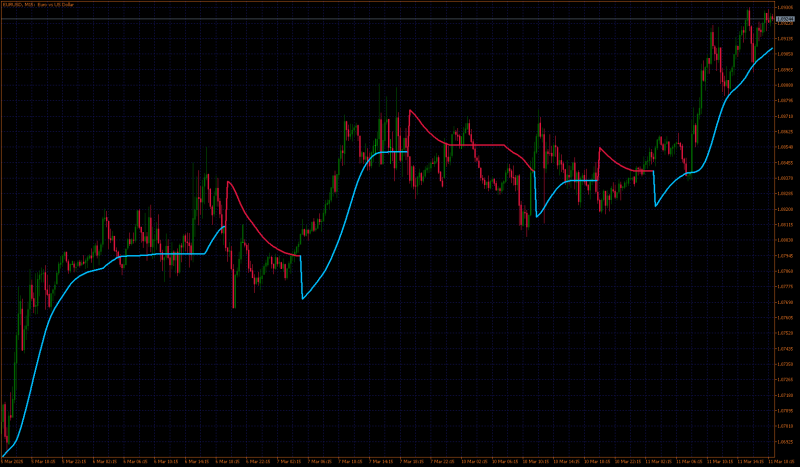Click the '10 Mar 02:15' time axis label
Viewport: 800px width, 467px height.
click(x=474, y=461)
